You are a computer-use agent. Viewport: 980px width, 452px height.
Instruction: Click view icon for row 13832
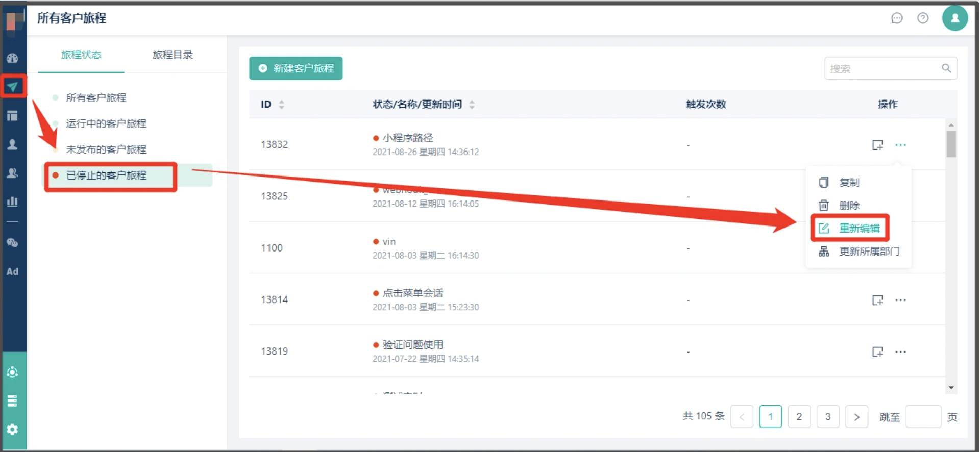click(877, 145)
